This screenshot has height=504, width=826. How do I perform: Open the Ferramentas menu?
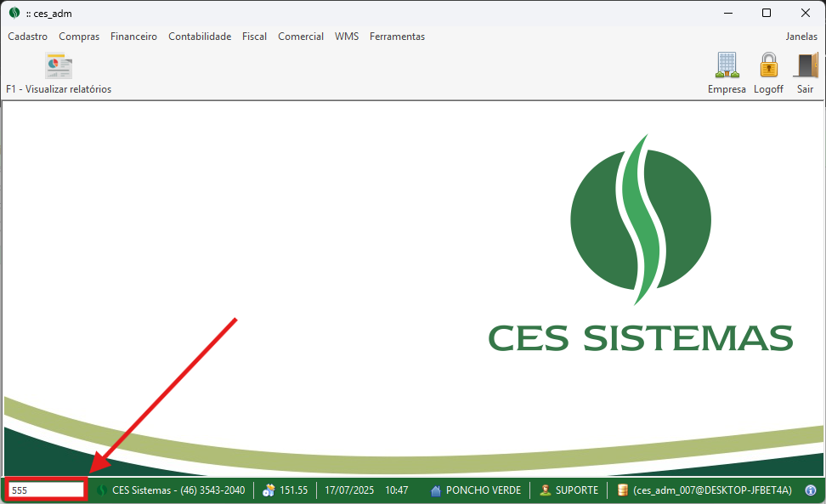coord(397,37)
